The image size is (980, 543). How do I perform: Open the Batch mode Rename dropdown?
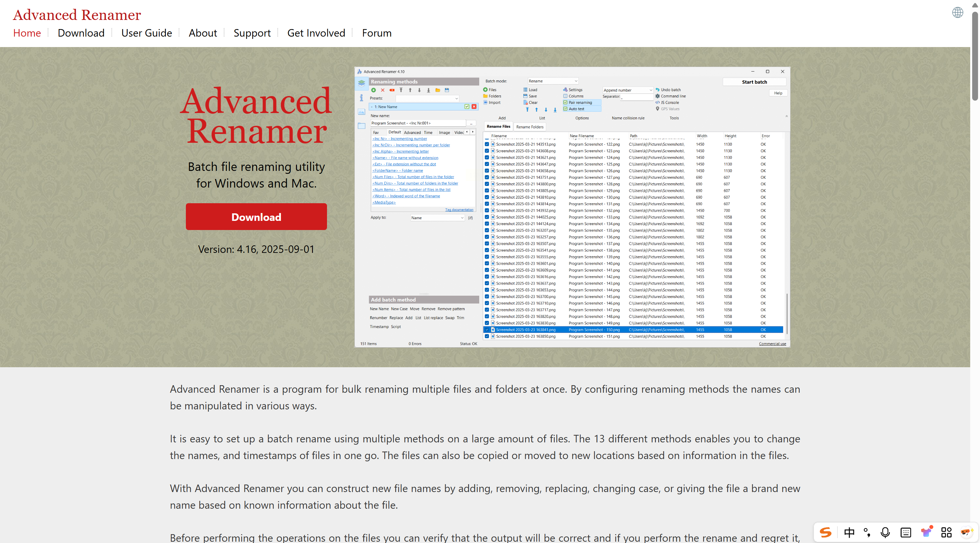tap(553, 81)
